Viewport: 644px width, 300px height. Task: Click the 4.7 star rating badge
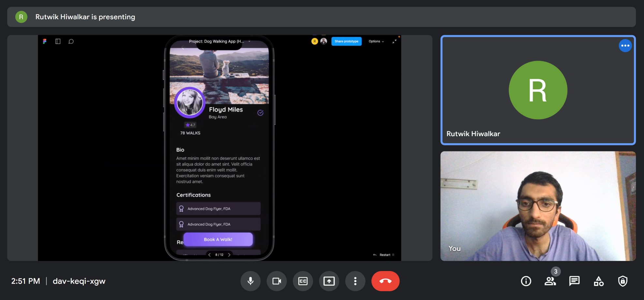pos(190,125)
